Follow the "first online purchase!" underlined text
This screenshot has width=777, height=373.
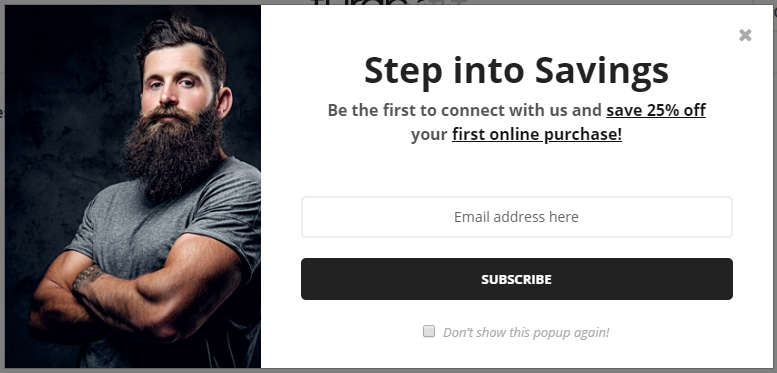537,134
